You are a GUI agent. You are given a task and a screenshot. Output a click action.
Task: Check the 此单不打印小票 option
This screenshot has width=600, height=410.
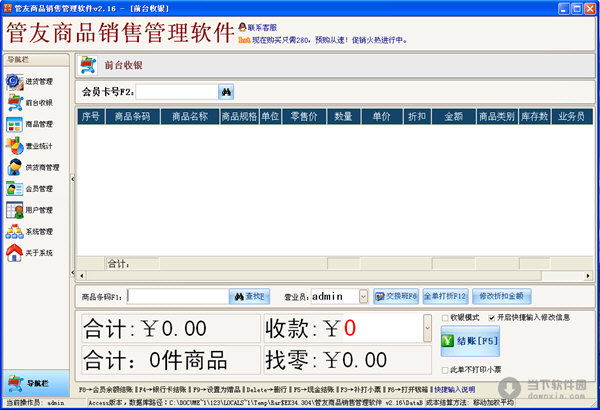445,369
